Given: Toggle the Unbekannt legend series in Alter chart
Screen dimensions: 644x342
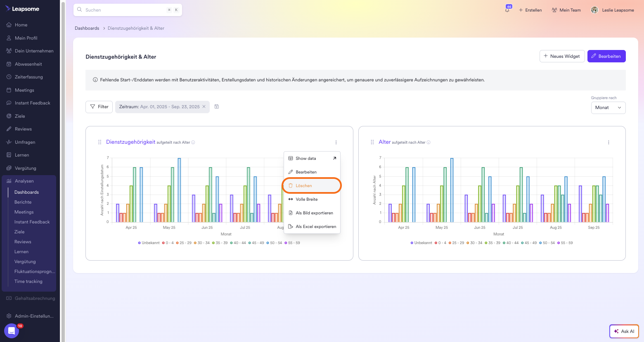Looking at the screenshot, I should pyautogui.click(x=421, y=243).
